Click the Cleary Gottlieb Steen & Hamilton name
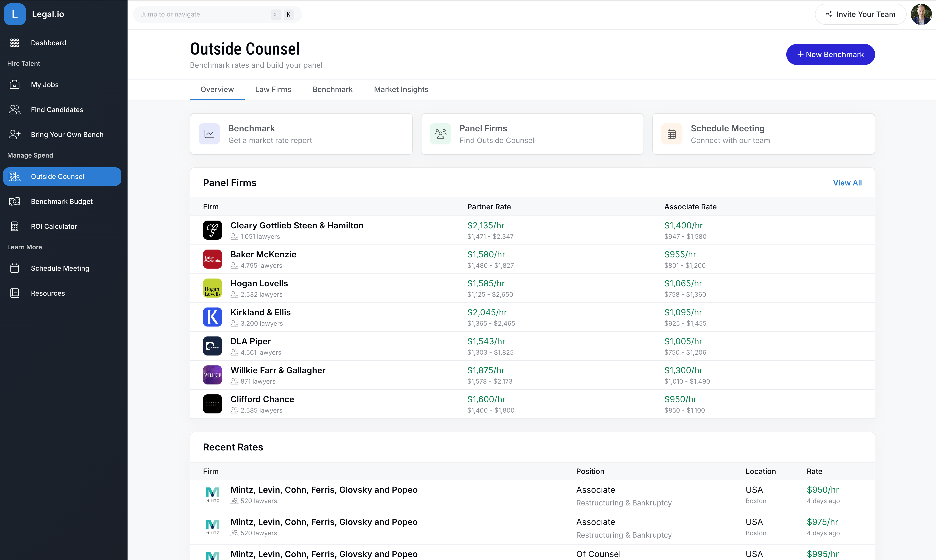Screen dimensions: 936x560 coord(297,226)
